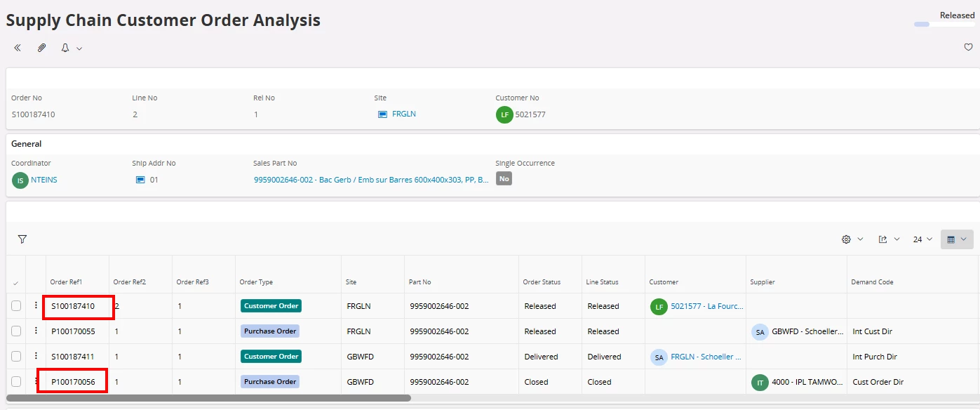
Task: Check the S100187411 row checkbox
Action: (16, 356)
